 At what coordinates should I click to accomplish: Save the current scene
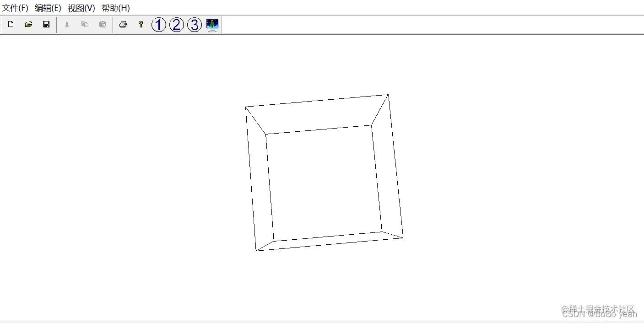46,24
